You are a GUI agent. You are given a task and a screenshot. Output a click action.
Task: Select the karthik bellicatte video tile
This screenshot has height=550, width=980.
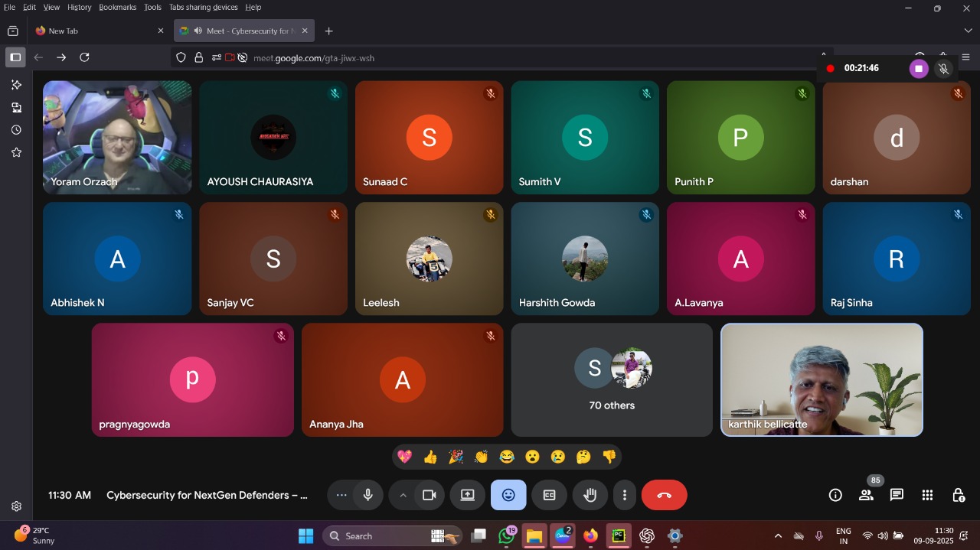pyautogui.click(x=822, y=379)
